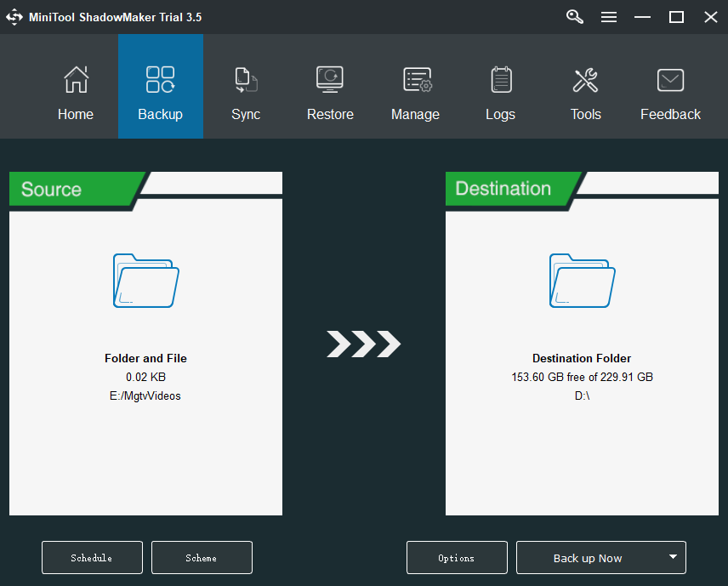Go to Manage backups icon
Image resolution: width=728 pixels, height=586 pixels.
coord(417,80)
